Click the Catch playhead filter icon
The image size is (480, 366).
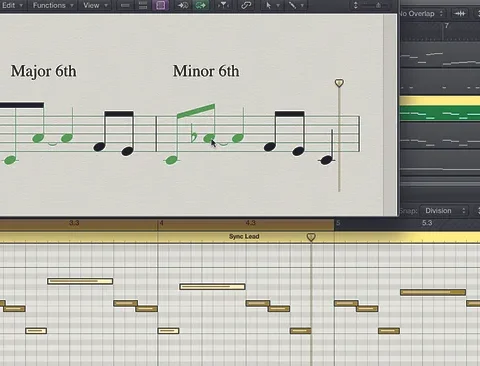(x=223, y=5)
